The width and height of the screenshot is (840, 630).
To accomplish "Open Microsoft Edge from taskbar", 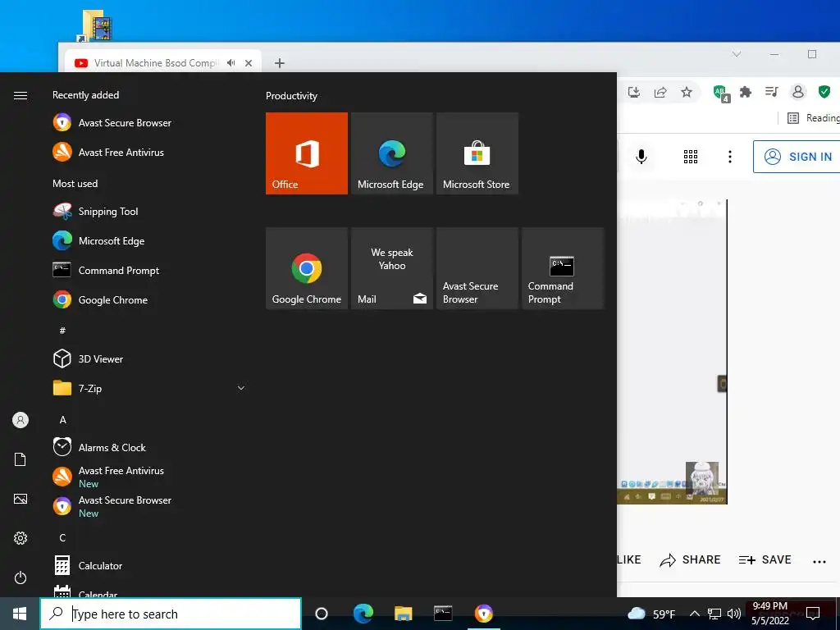I will click(363, 614).
